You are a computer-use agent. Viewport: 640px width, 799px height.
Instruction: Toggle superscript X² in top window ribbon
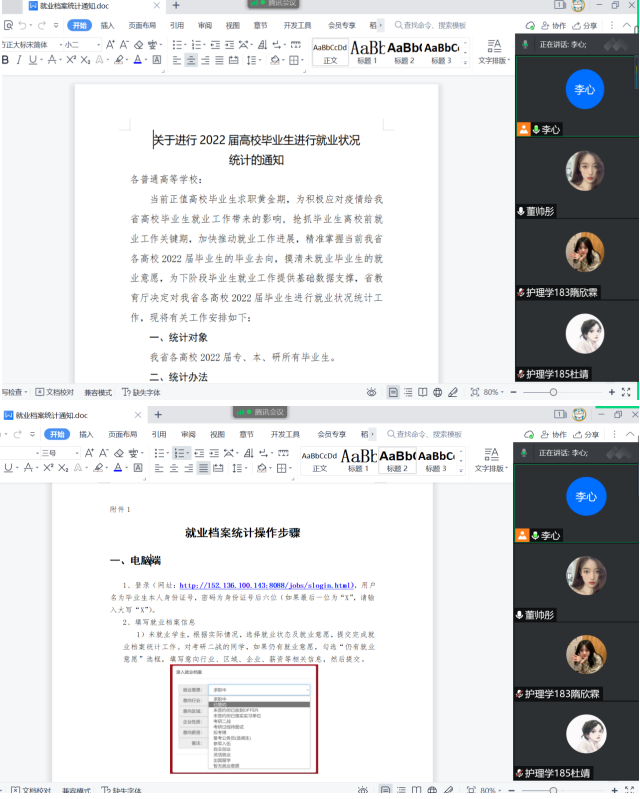(x=71, y=60)
